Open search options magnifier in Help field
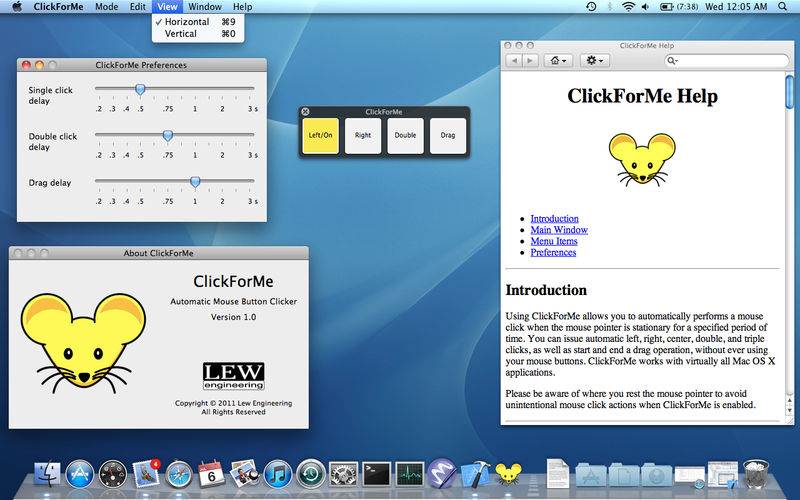Image resolution: width=800 pixels, height=500 pixels. tap(672, 61)
